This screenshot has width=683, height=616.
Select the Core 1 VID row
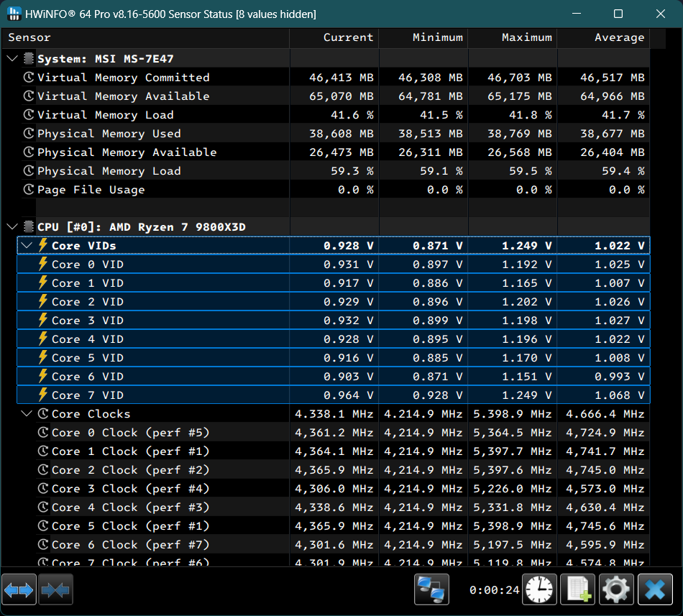[x=334, y=283]
